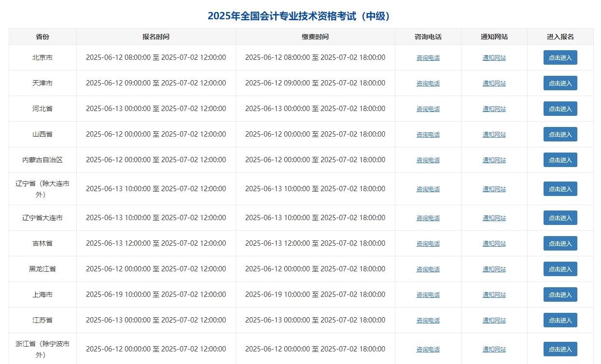
Task: Click 点击进入 button for 上海市
Action: 560,294
